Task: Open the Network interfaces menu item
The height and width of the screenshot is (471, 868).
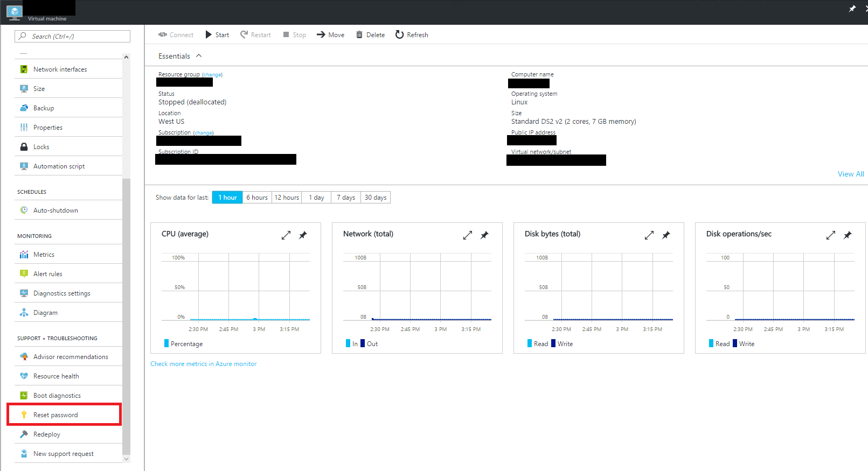Action: [68, 69]
